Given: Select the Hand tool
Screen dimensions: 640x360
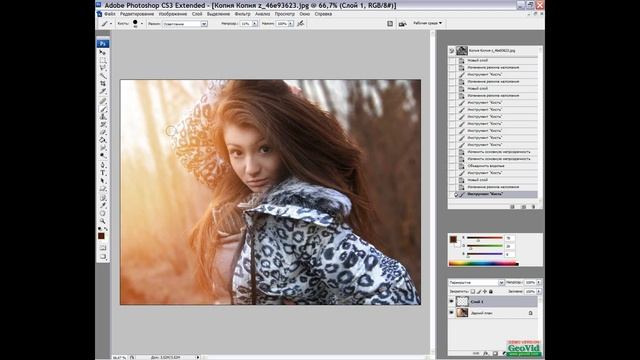Looking at the screenshot, I should click(102, 213).
